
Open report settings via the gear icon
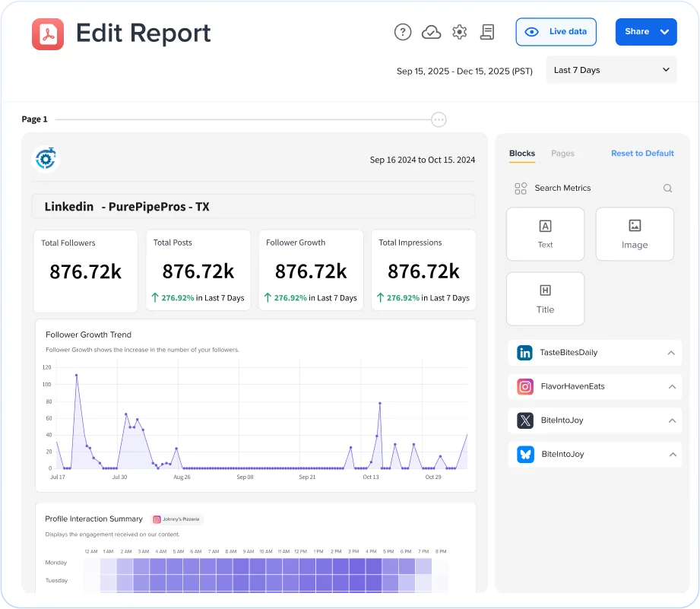coord(459,32)
